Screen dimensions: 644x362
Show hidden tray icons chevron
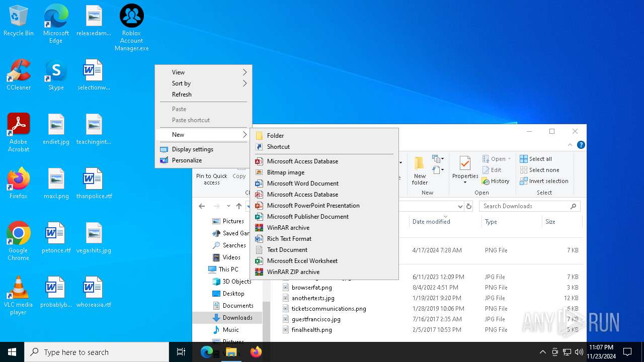(x=542, y=352)
